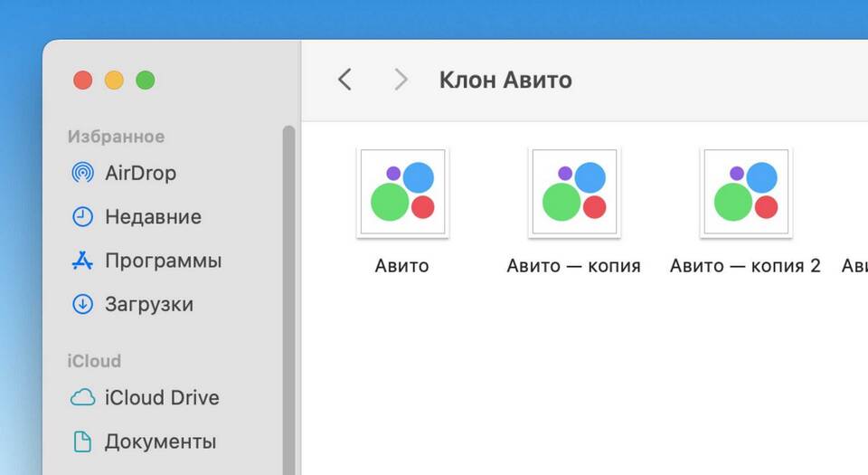
Task: Open iCloud Drive cloud icon
Action: point(82,398)
